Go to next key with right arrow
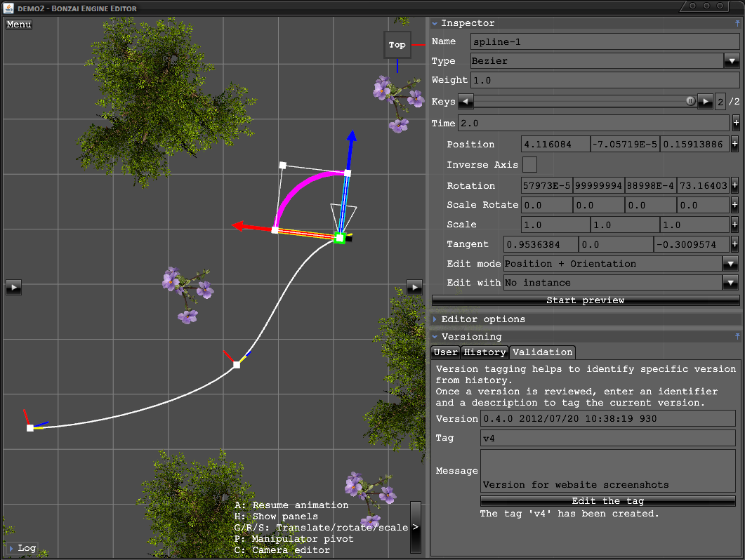 pyautogui.click(x=705, y=102)
